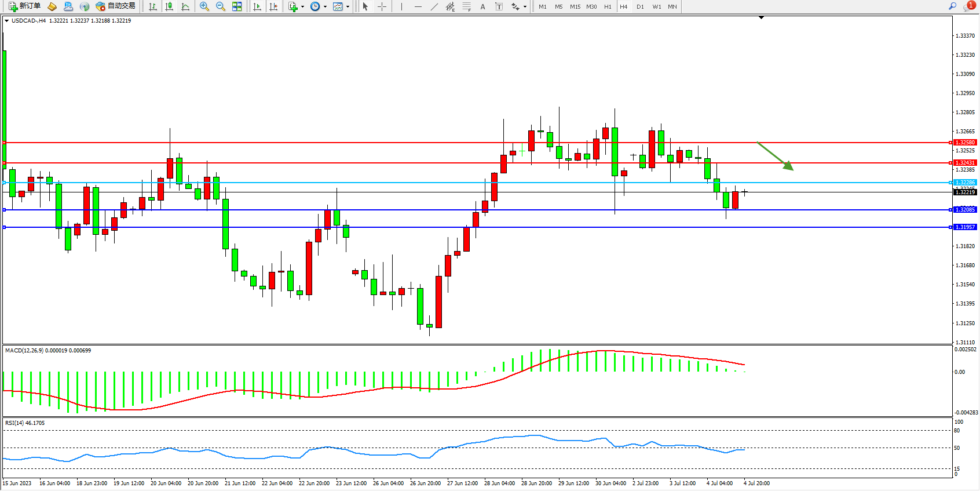This screenshot has height=491, width=980.
Task: Enable chart shift icon
Action: pos(273,6)
